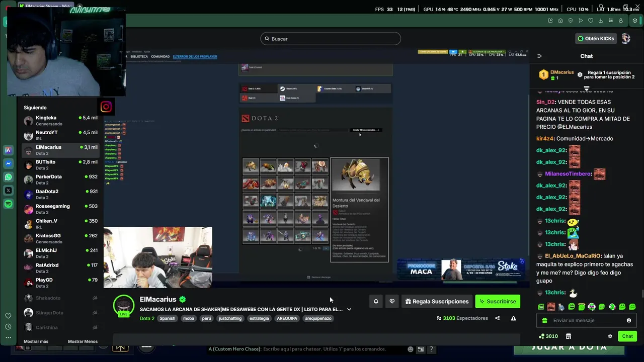The height and width of the screenshot is (362, 644).
Task: Open history clock icon in the left sidebar
Action: coord(8,327)
